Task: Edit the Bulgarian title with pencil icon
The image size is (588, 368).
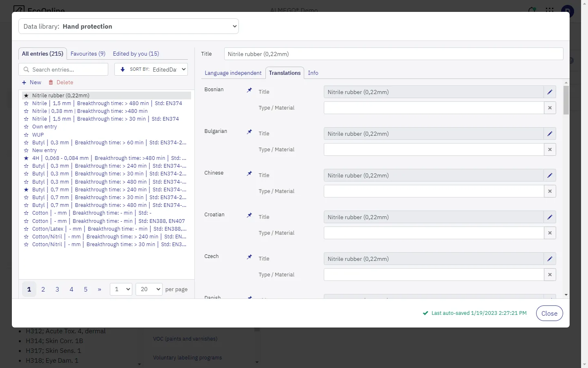Action: 550,134
